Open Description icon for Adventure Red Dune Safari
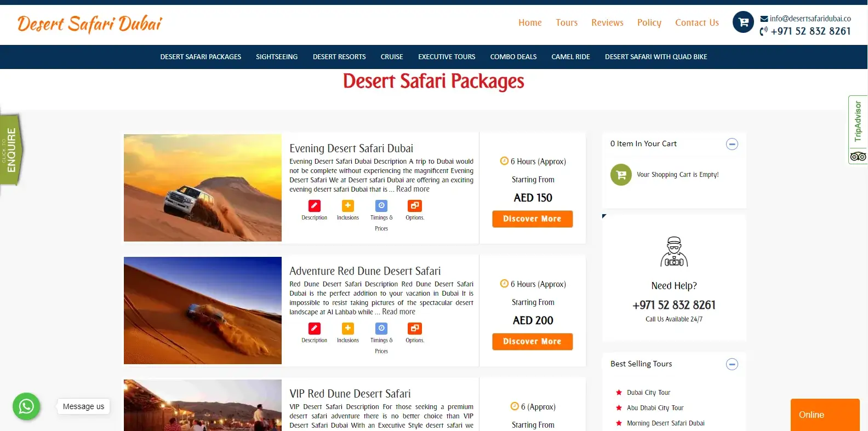Viewport: 868px width, 431px height. point(314,329)
